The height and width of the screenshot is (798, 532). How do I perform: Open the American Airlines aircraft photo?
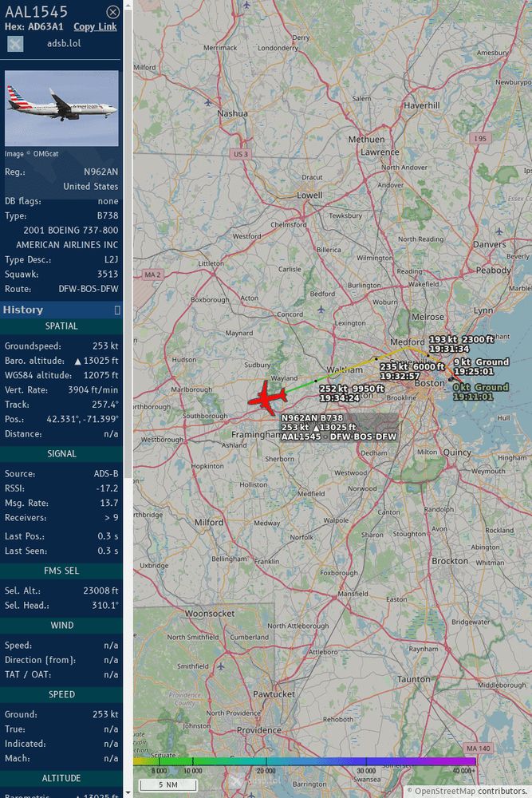click(x=61, y=108)
